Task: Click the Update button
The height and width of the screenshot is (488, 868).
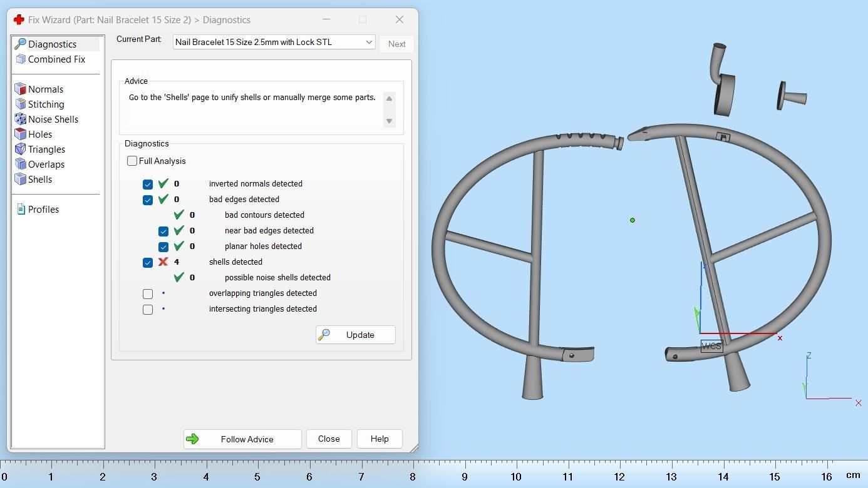Action: tap(355, 335)
